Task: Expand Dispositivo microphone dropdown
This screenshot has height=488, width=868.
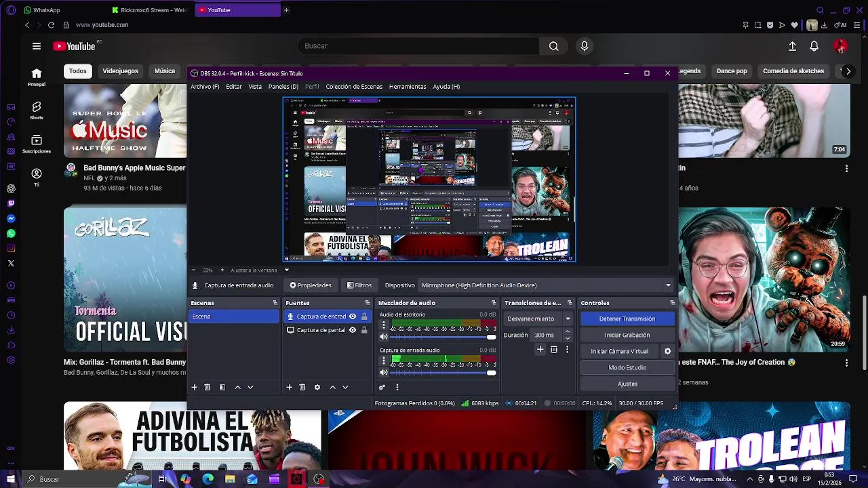Action: pos(668,285)
